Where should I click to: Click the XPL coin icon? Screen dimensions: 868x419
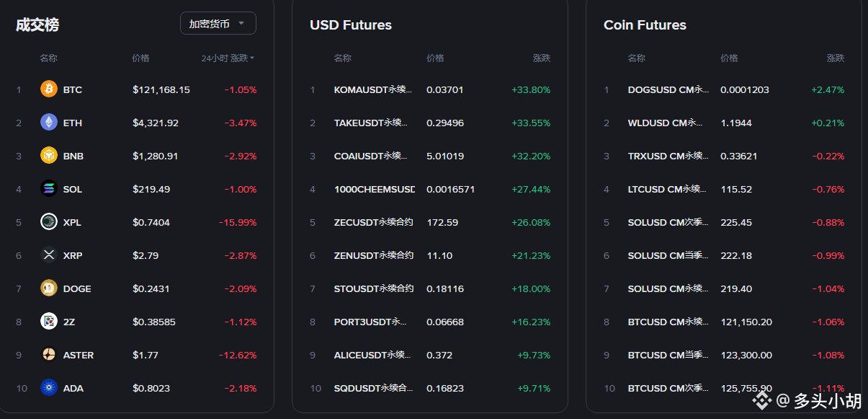point(49,222)
